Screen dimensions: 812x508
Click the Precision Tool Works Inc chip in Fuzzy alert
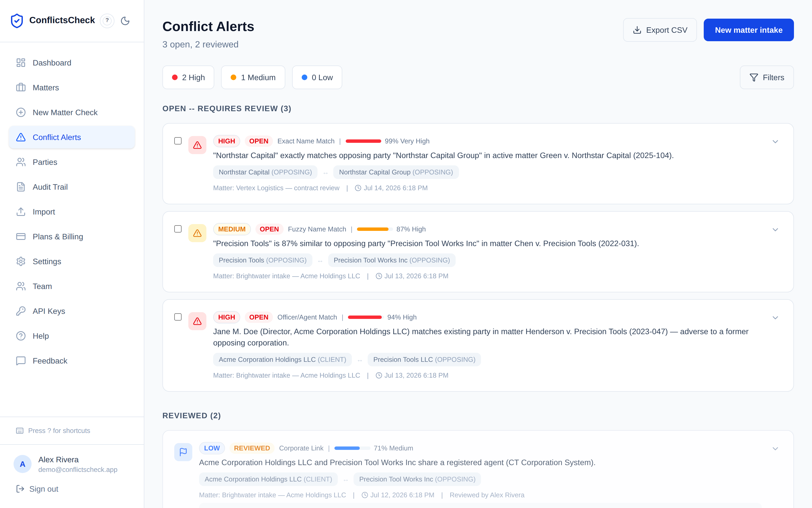point(392,260)
